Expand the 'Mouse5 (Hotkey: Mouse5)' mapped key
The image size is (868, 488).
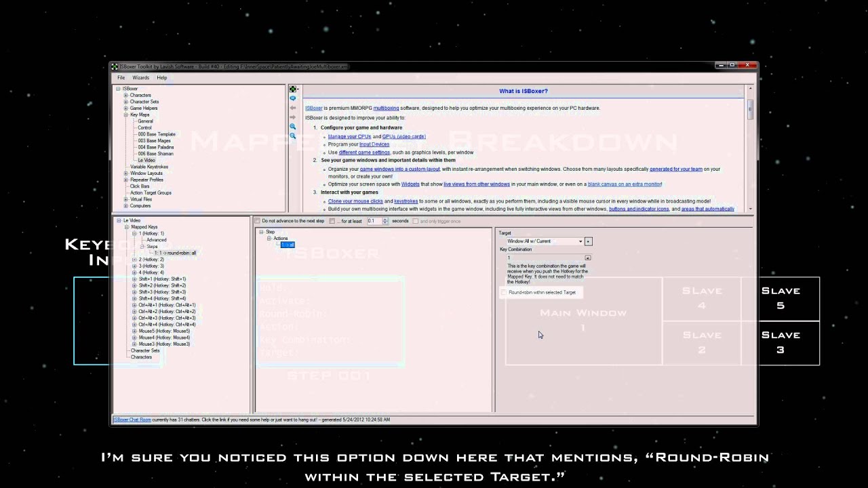tap(134, 331)
